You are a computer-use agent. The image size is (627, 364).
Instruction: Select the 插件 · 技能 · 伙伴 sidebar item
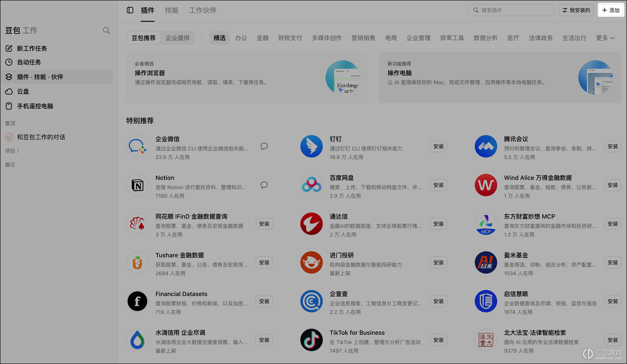[x=57, y=77]
